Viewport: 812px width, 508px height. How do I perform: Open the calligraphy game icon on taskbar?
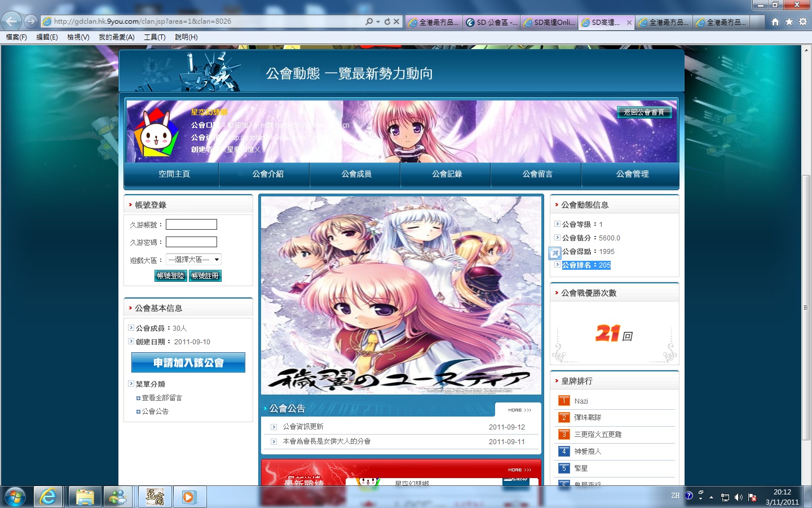click(155, 497)
